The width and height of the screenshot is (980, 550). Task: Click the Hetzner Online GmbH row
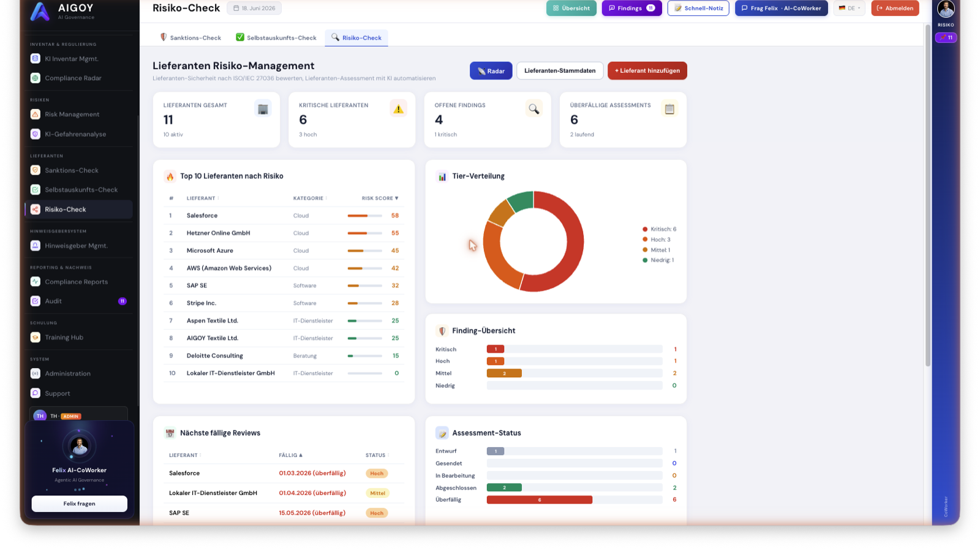[284, 233]
